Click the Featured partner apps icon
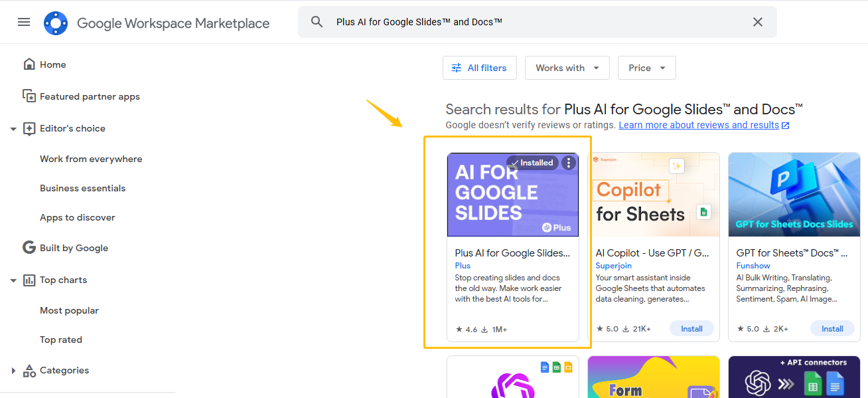 coord(29,96)
